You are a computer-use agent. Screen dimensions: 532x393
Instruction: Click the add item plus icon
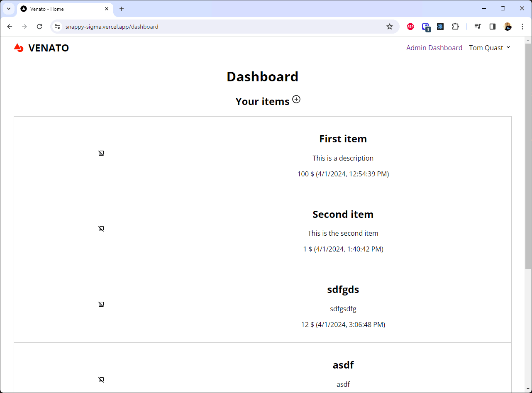(296, 99)
